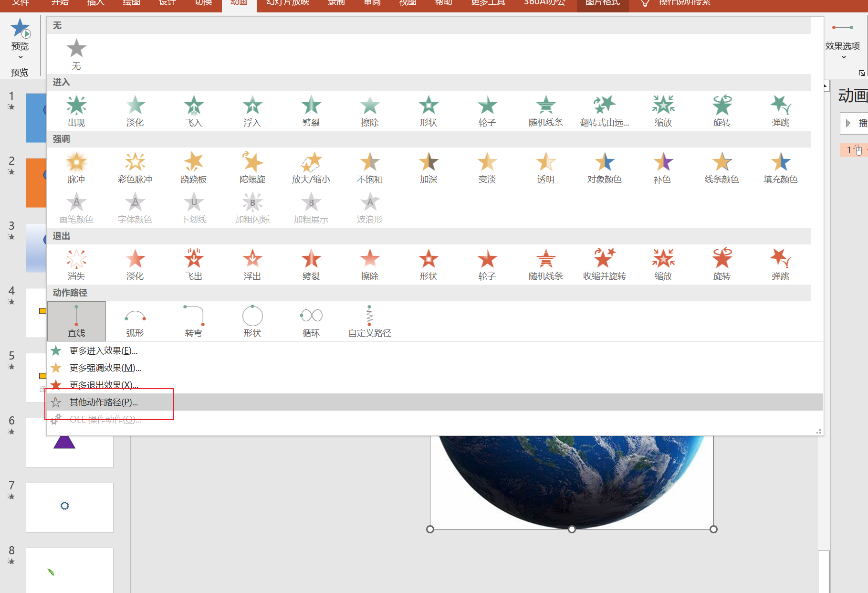Click the animation group dialog launcher arrow
The width and height of the screenshot is (868, 593).
[861, 73]
